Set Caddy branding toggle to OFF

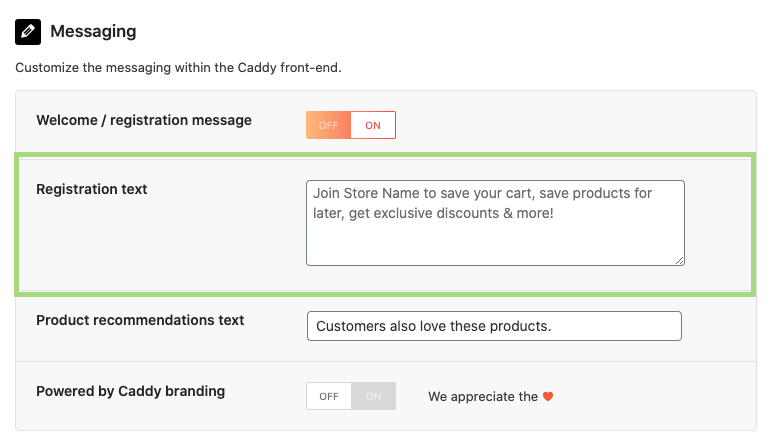(329, 396)
